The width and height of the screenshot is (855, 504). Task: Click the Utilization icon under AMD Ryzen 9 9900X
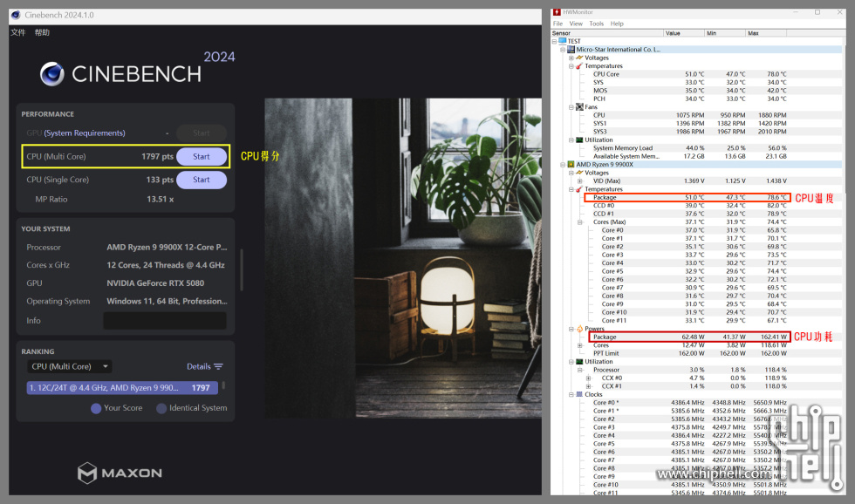pos(579,361)
